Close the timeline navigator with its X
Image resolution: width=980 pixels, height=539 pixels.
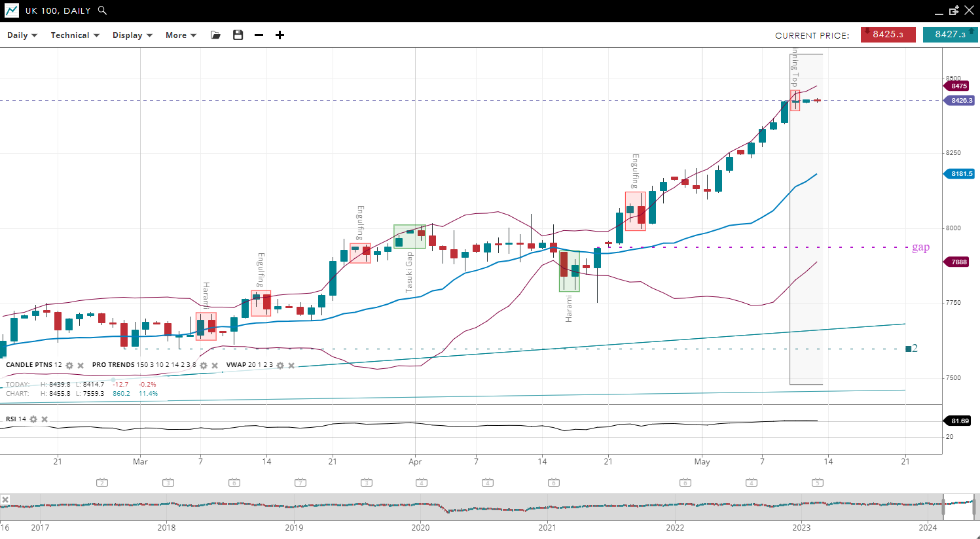(x=5, y=500)
